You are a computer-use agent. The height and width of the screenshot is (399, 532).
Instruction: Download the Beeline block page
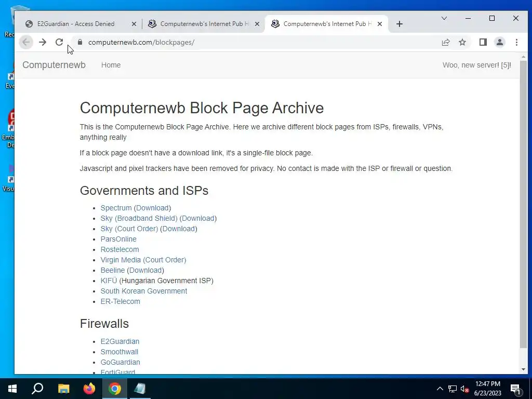tap(145, 270)
